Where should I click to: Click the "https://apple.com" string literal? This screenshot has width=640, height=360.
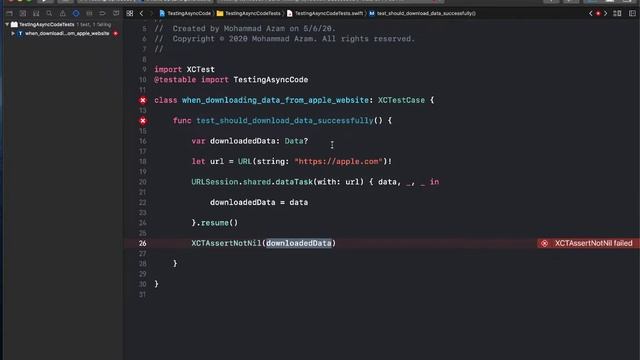(x=338, y=161)
